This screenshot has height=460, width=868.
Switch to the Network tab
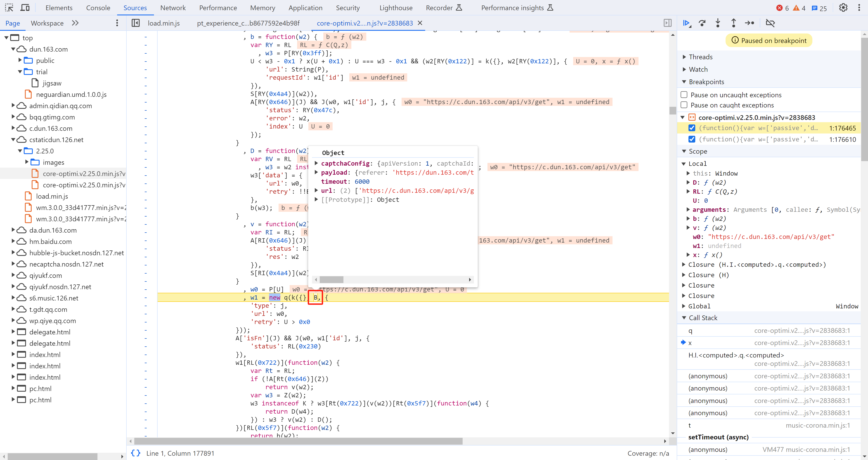(x=172, y=7)
